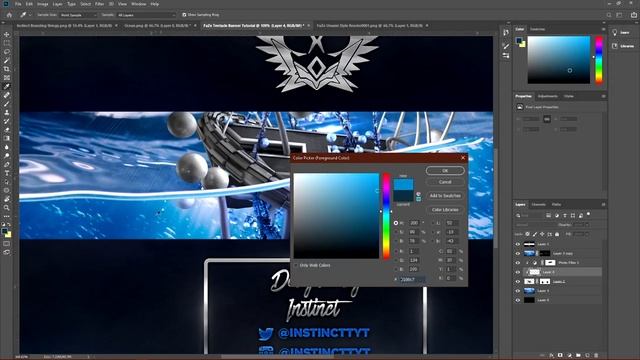
Task: Select the Eyedropper tool in the toolbar
Action: tap(7, 87)
